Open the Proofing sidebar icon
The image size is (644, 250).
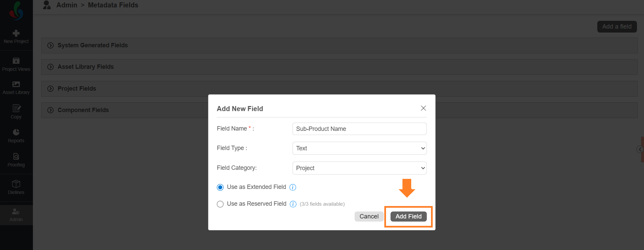coord(16,160)
